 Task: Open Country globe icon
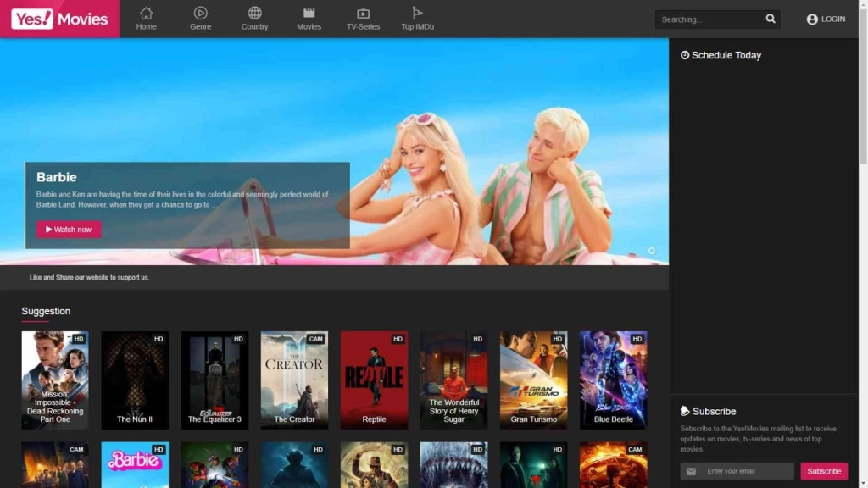254,14
